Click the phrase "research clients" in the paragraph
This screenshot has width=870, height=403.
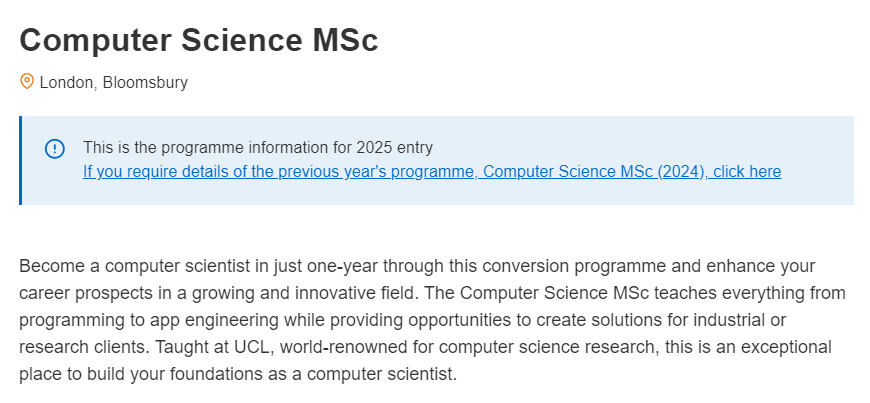[84, 347]
